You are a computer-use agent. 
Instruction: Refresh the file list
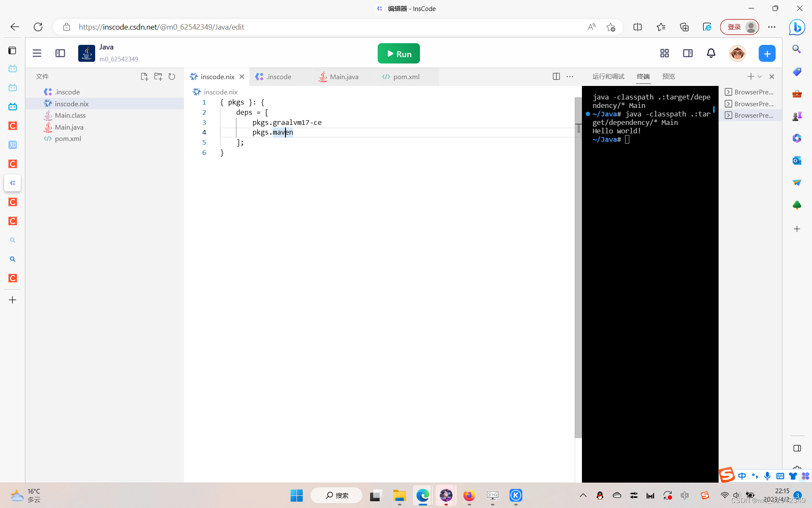click(172, 77)
